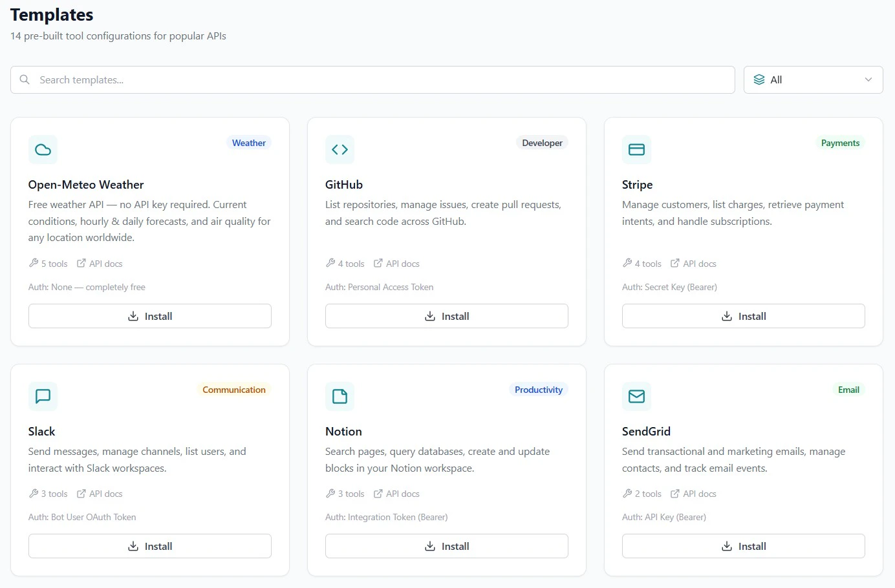Click the Payments category badge

840,143
